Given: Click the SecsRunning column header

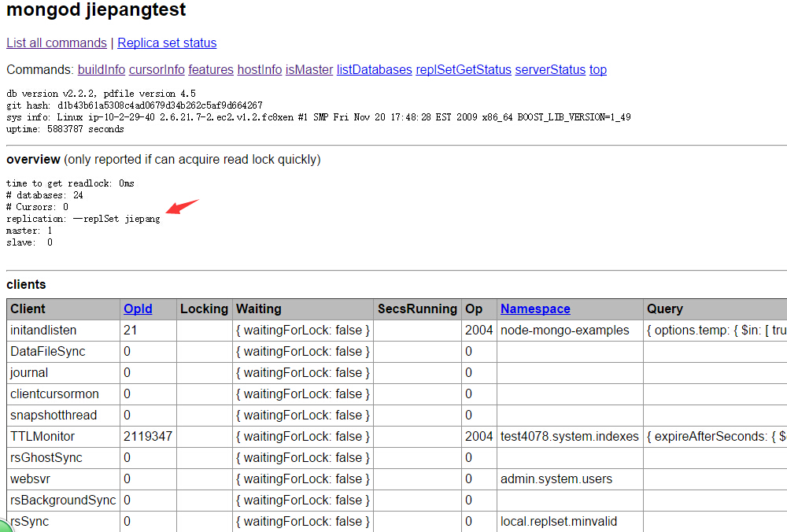Looking at the screenshot, I should (417, 309).
